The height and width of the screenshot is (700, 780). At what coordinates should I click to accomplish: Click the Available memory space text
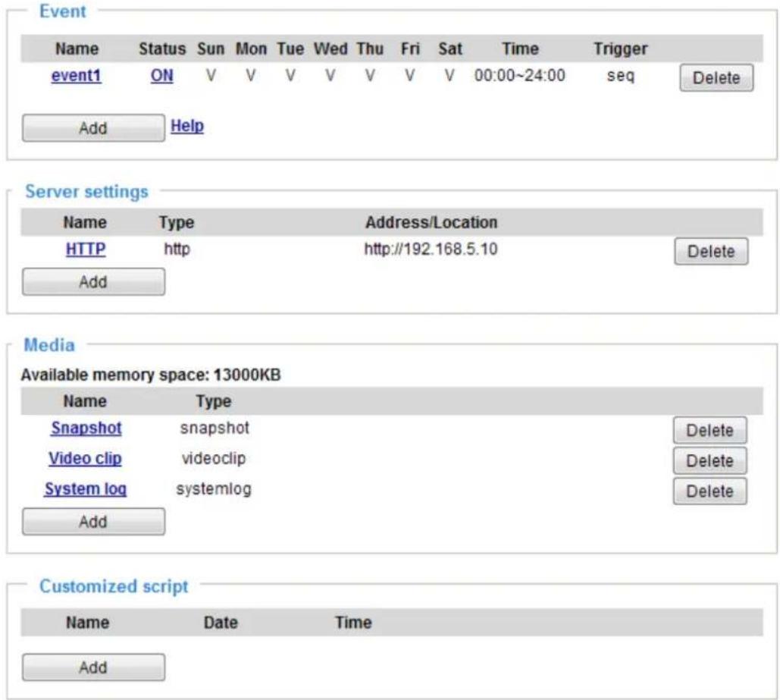(x=151, y=375)
